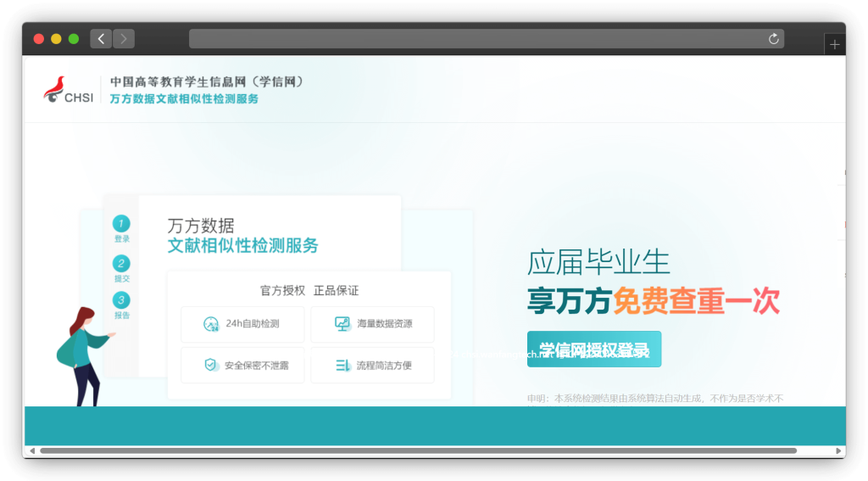The width and height of the screenshot is (868, 481).
Task: Click the 万方数据文献相似性检测服务 subtitle
Action: (184, 99)
